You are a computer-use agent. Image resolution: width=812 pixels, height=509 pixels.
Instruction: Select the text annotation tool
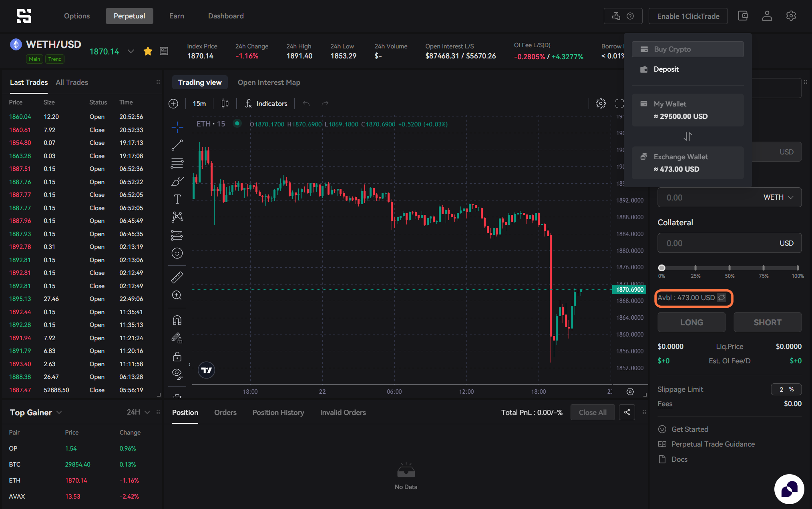(x=177, y=199)
